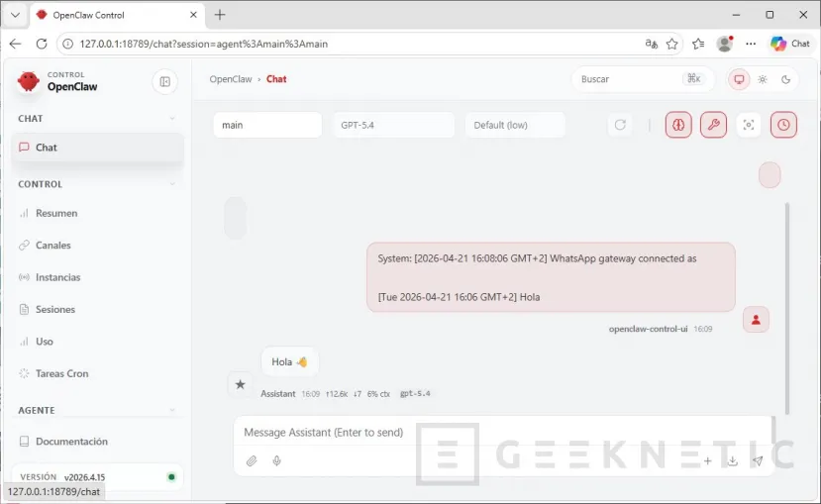Screen dimensions: 821x504
Task: Open browser three-dot settings menu
Action: [x=751, y=44]
